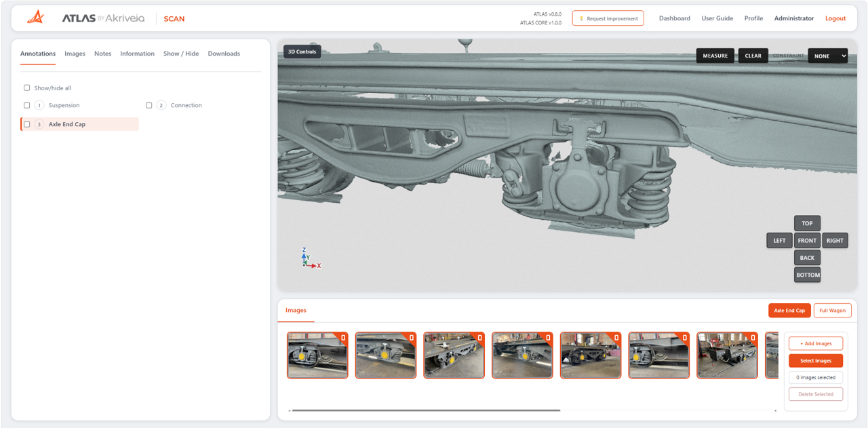Go to the Profile page link
The width and height of the screenshot is (868, 428).
(x=753, y=18)
